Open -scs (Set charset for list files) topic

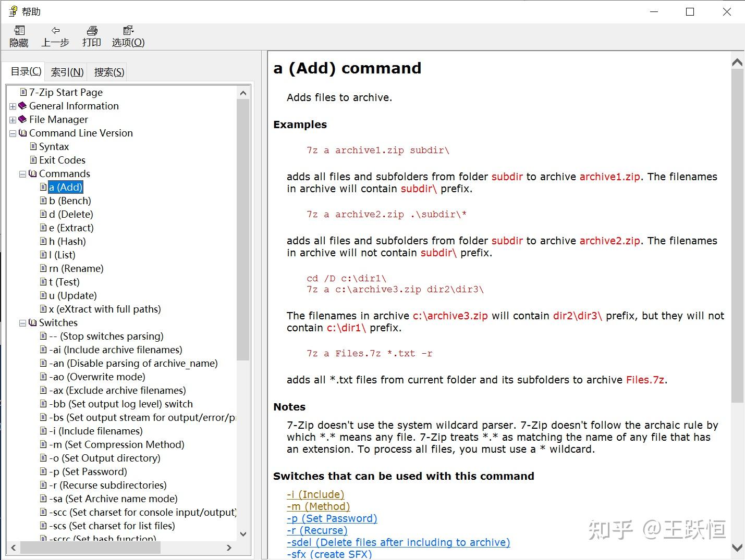tap(112, 526)
